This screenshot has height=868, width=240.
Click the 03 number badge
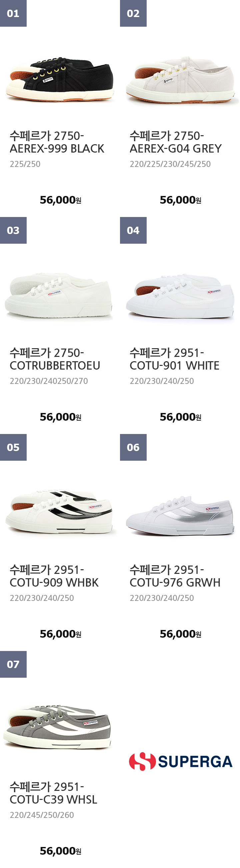[13, 230]
